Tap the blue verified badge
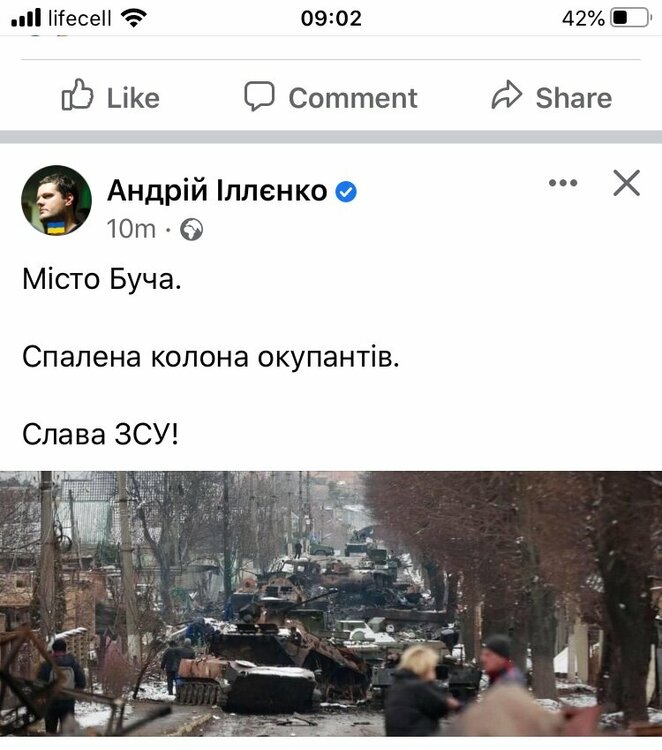662x750 pixels. [x=346, y=192]
